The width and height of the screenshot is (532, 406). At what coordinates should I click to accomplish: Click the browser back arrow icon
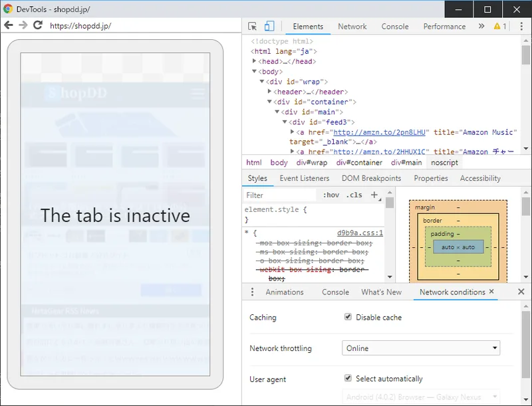pos(9,25)
